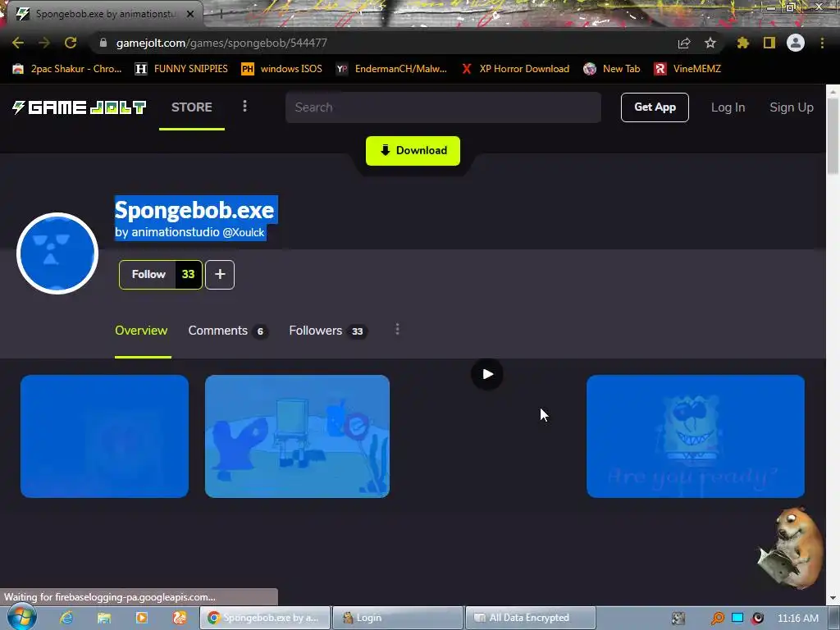Click the plus button next to Follow
The width and height of the screenshot is (840, 630).
(220, 274)
